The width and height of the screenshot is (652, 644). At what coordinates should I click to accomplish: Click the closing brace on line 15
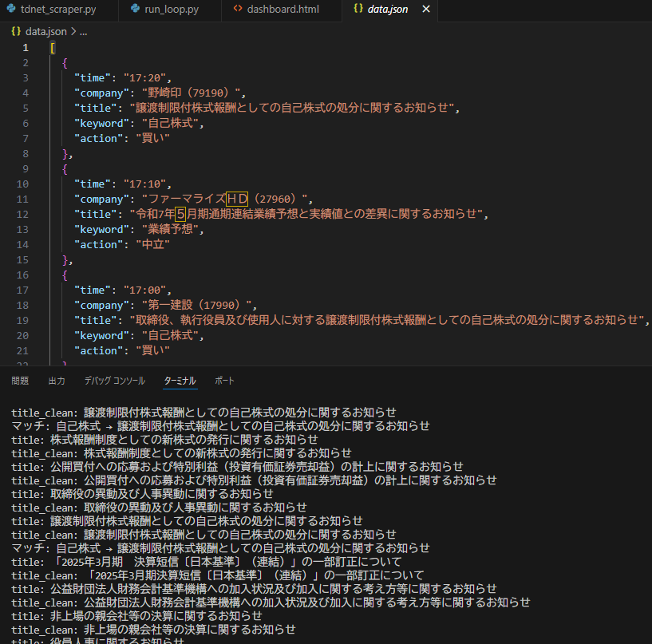(x=65, y=260)
